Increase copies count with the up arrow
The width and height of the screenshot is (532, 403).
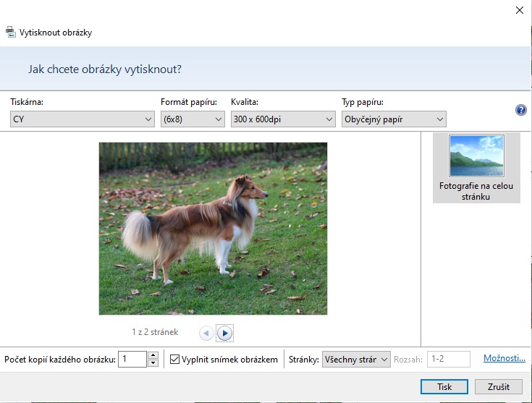point(153,355)
